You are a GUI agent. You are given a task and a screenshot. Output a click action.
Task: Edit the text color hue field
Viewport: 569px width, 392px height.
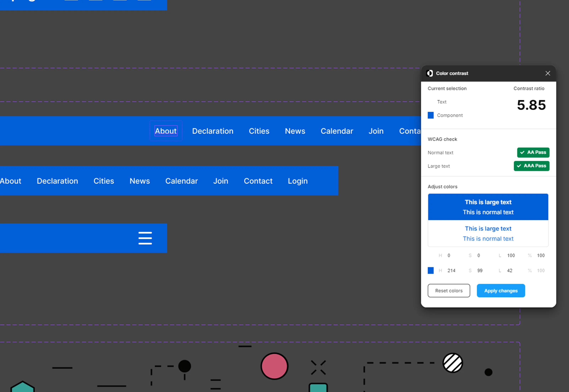coord(449,255)
